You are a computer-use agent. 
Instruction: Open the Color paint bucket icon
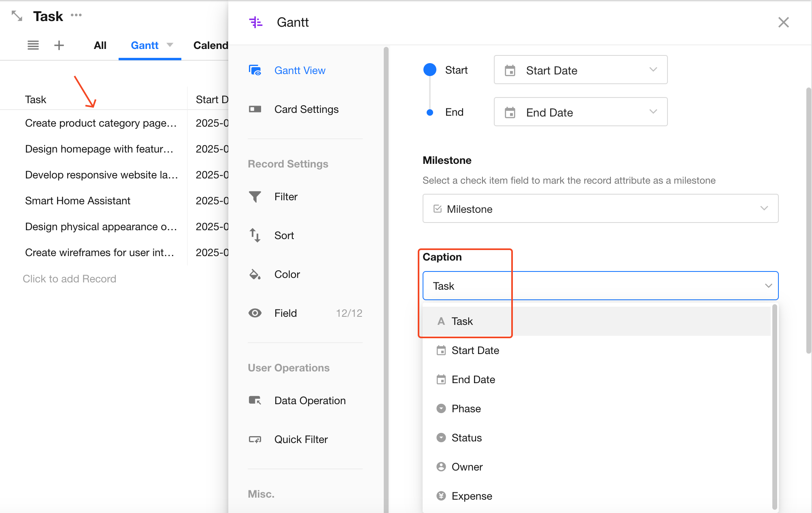click(255, 274)
